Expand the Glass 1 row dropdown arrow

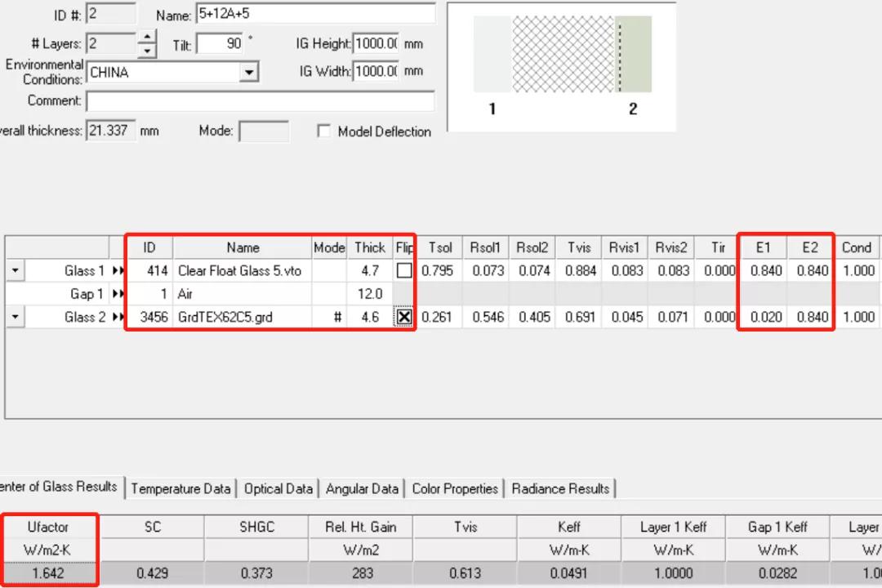point(16,271)
